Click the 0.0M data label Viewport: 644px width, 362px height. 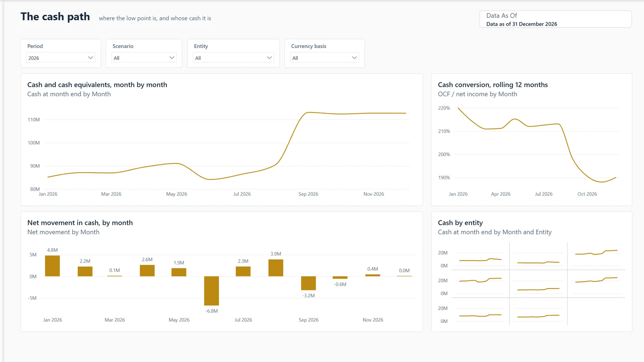404,271
